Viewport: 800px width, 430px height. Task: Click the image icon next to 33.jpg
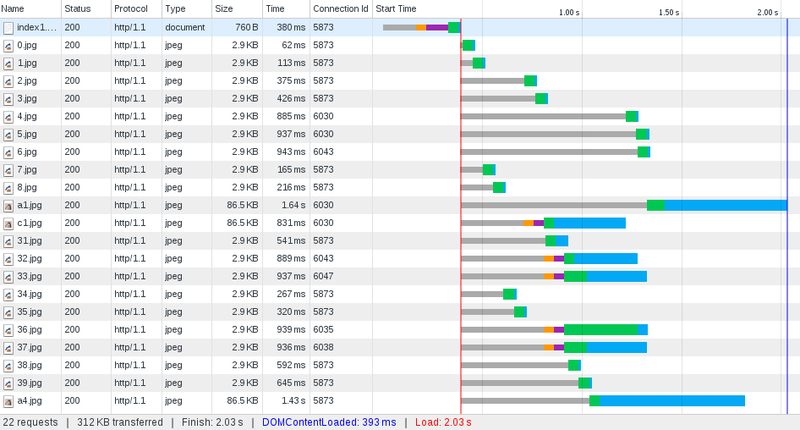(8, 277)
